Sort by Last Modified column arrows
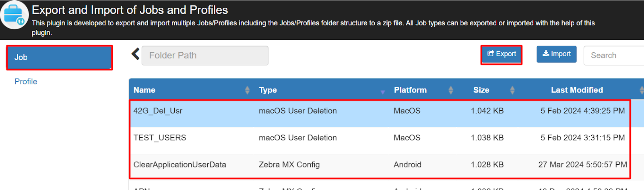Viewport: 644px width, 190px height. (642, 90)
